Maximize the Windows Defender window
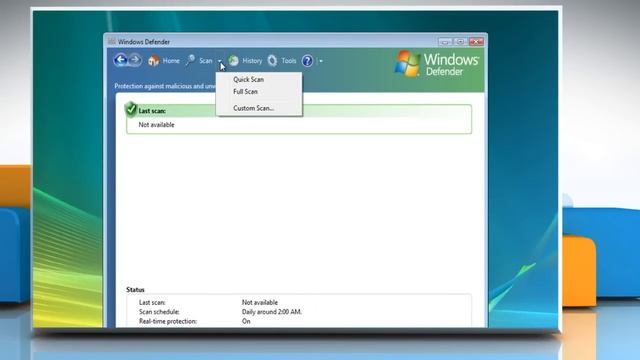Image resolution: width=640 pixels, height=360 pixels. tap(460, 42)
